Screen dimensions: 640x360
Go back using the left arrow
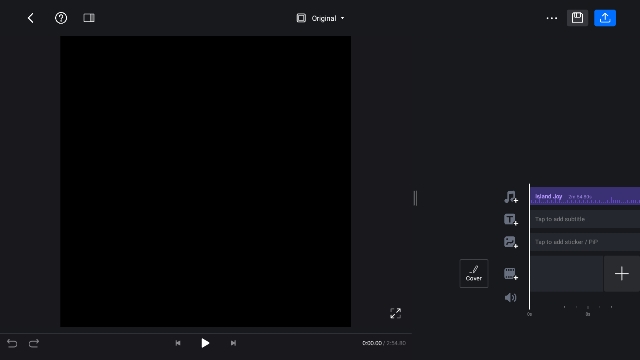click(31, 18)
